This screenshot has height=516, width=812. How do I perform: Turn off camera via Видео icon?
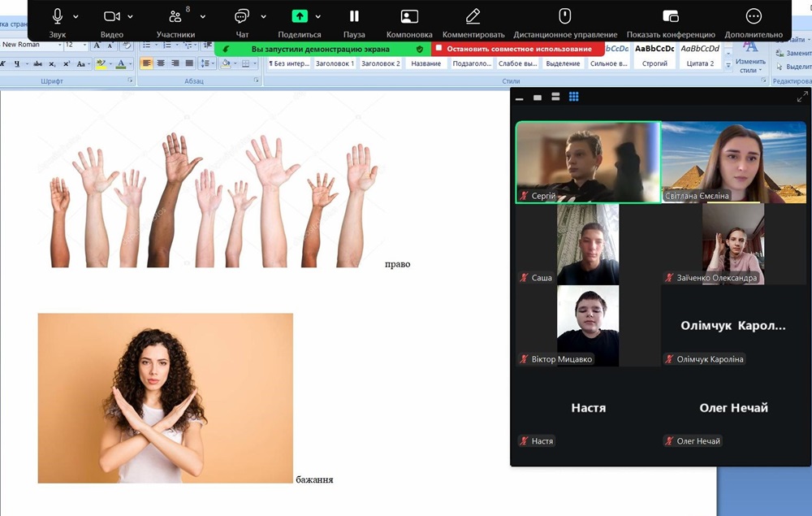(112, 16)
